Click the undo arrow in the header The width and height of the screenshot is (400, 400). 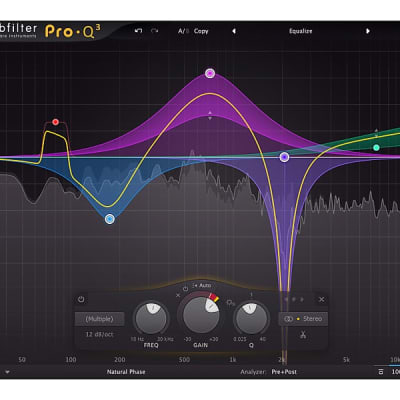(x=138, y=31)
